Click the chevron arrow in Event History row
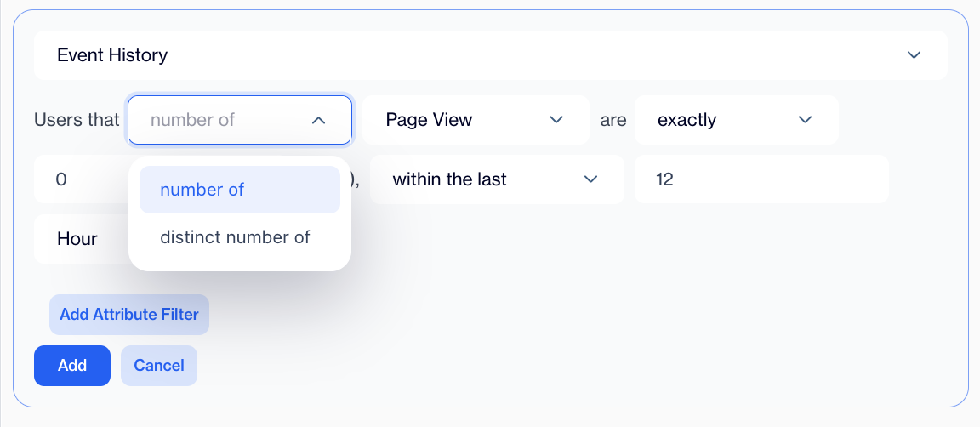 pos(914,55)
